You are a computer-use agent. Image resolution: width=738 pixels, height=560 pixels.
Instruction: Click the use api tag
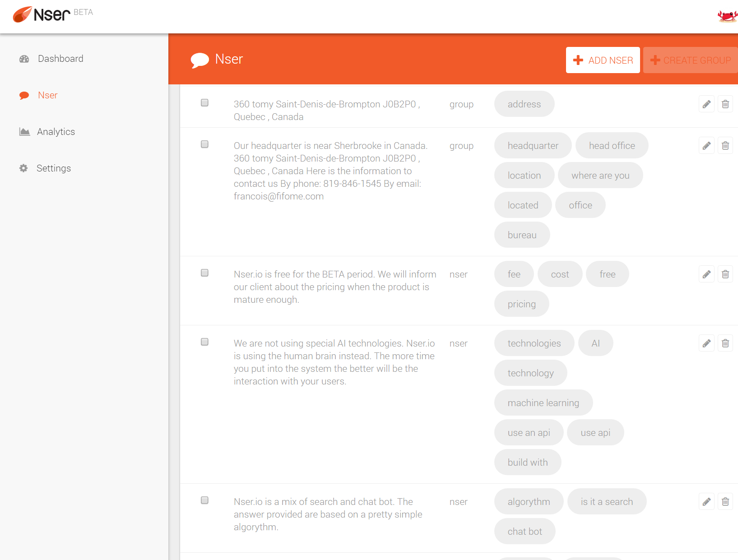pos(595,433)
